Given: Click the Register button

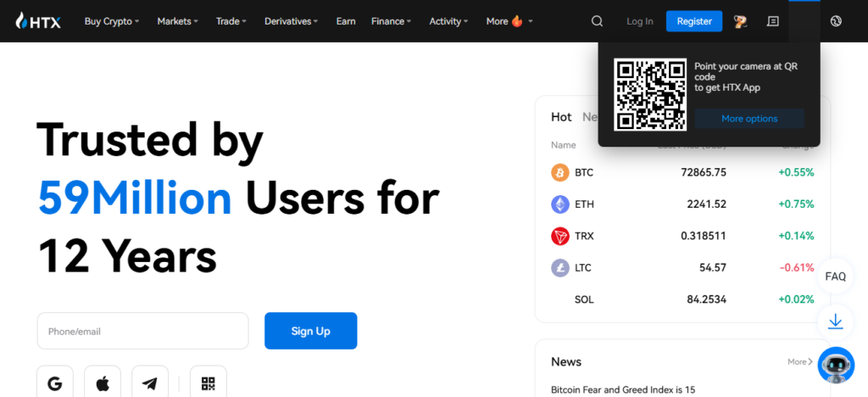Looking at the screenshot, I should tap(694, 21).
